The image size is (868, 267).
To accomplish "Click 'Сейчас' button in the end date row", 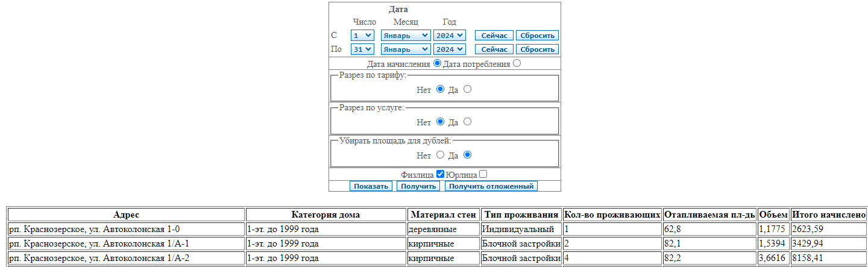I will 494,49.
